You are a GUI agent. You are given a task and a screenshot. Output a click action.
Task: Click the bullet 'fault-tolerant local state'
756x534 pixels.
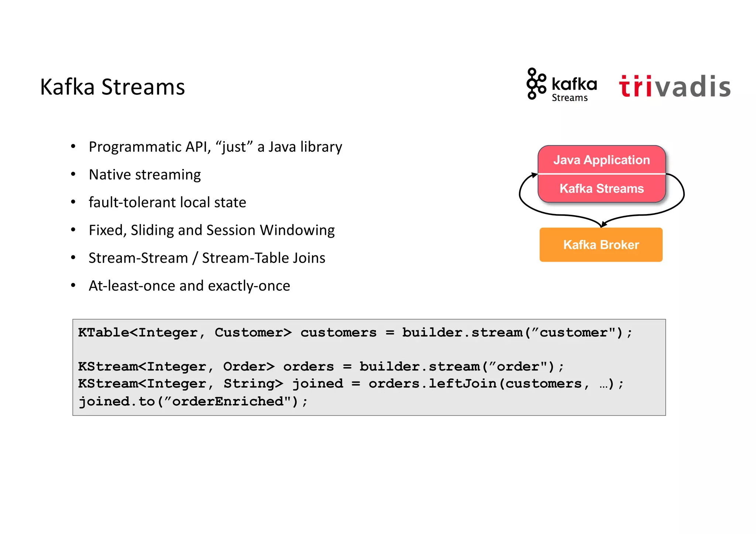coord(167,202)
